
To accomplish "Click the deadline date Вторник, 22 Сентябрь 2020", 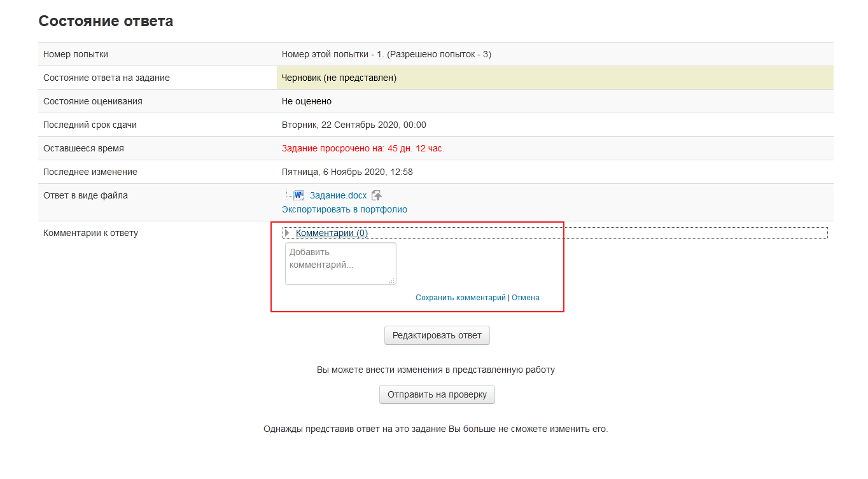I will tap(354, 125).
